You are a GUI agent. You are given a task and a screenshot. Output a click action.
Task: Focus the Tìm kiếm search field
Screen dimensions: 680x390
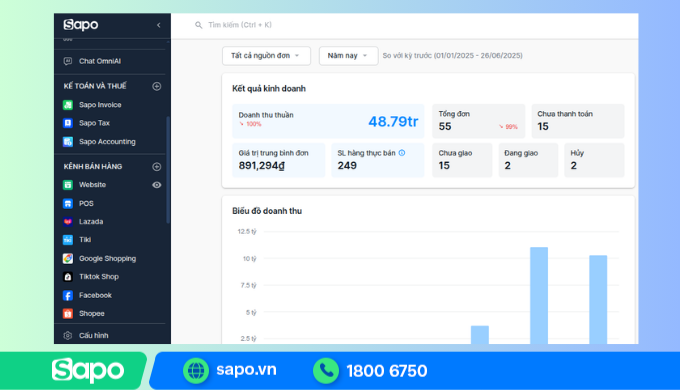click(x=240, y=25)
